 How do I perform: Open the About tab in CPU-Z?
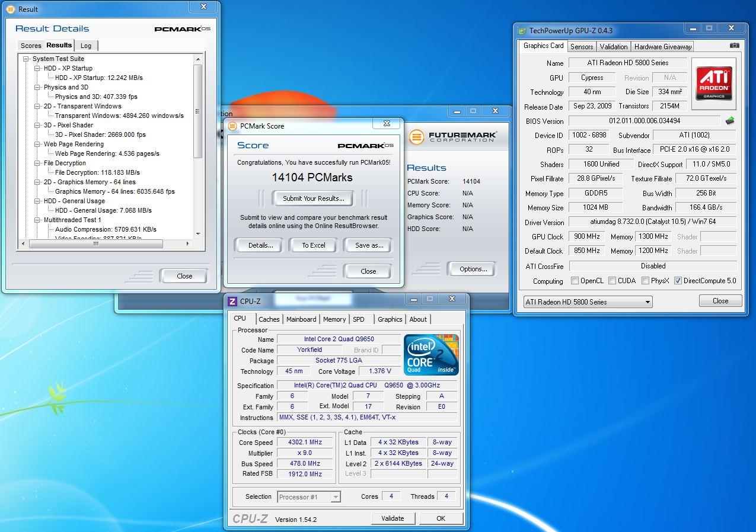pos(418,319)
